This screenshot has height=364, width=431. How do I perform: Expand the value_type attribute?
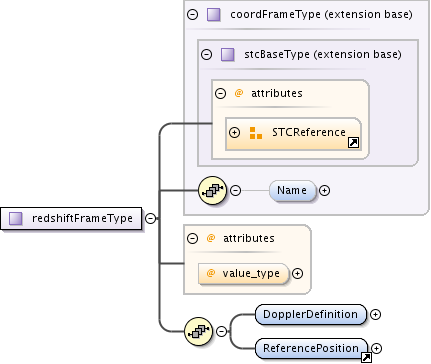click(x=297, y=274)
